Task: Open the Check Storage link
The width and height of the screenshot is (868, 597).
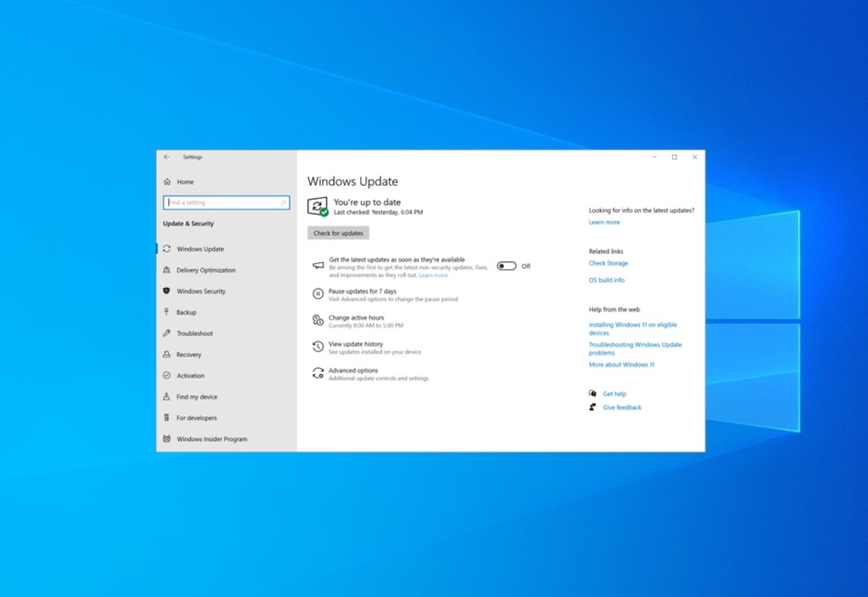Action: pos(608,263)
